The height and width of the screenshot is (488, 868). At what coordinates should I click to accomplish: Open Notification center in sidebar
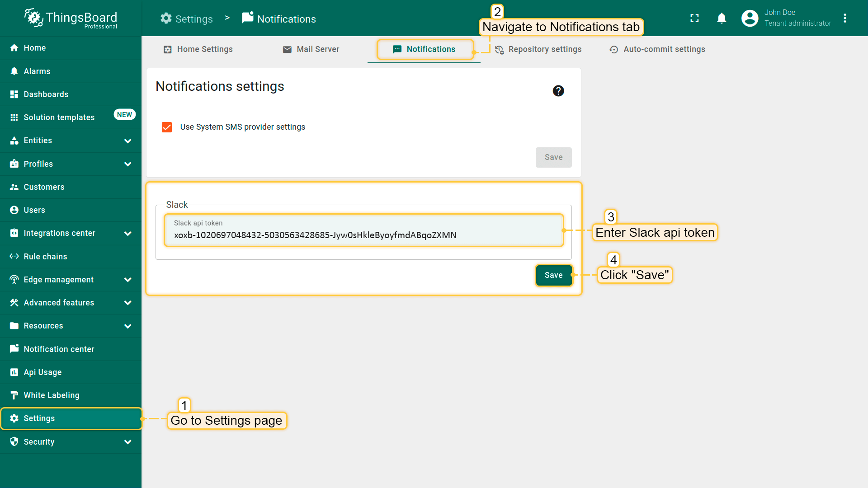pyautogui.click(x=59, y=349)
